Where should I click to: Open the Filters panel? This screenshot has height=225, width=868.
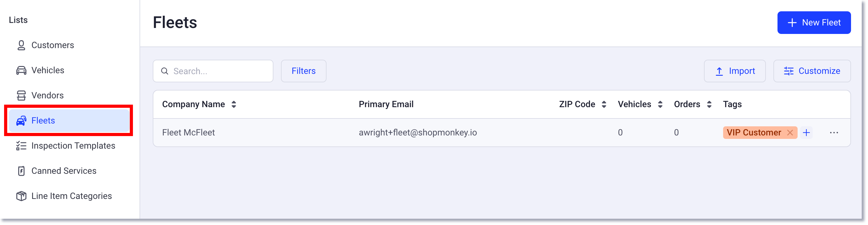pos(303,71)
